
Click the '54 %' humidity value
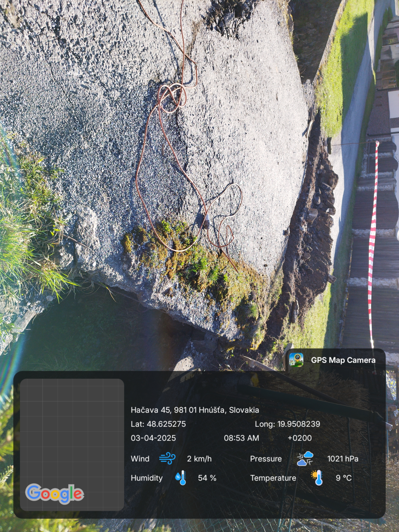[207, 478]
